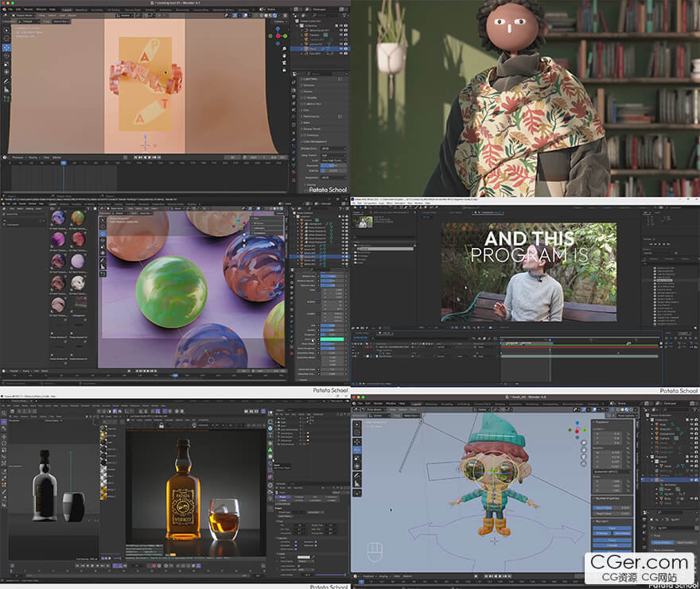
Task: Enable the Freestyle checkbox in top-left Blender
Action: coord(304,135)
